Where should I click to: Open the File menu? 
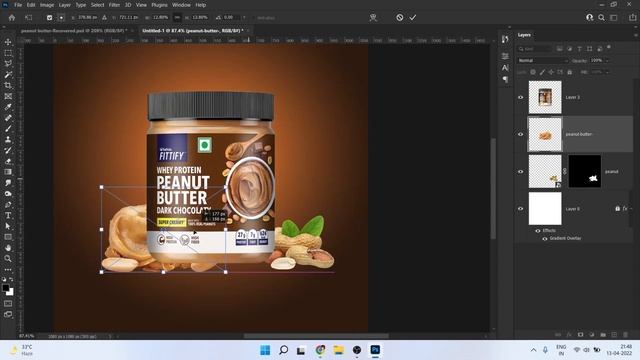pyautogui.click(x=18, y=5)
